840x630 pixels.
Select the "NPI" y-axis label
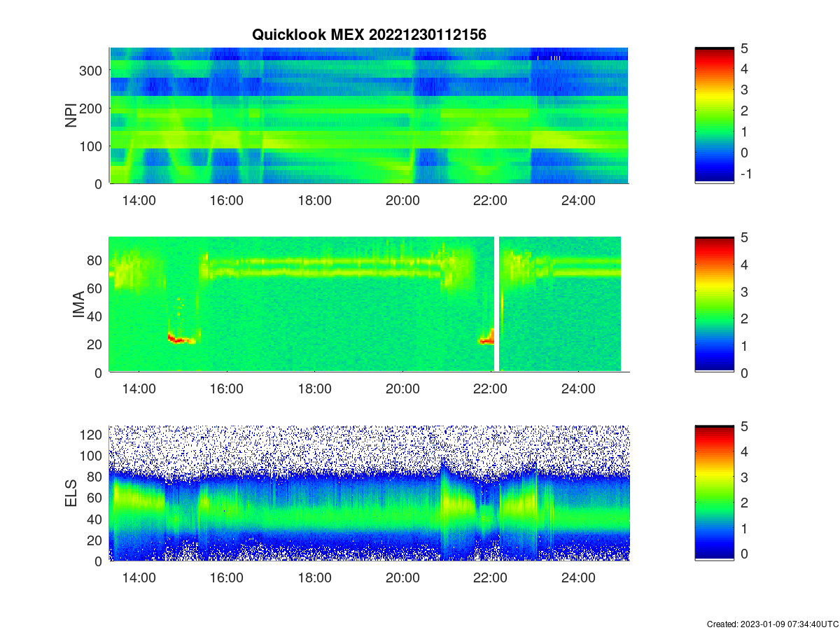(x=71, y=115)
